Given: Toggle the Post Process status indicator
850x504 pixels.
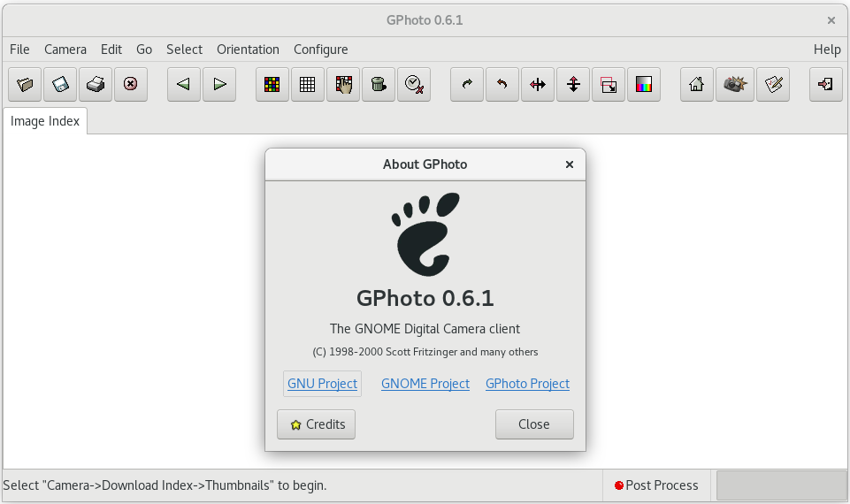Looking at the screenshot, I should (x=656, y=485).
